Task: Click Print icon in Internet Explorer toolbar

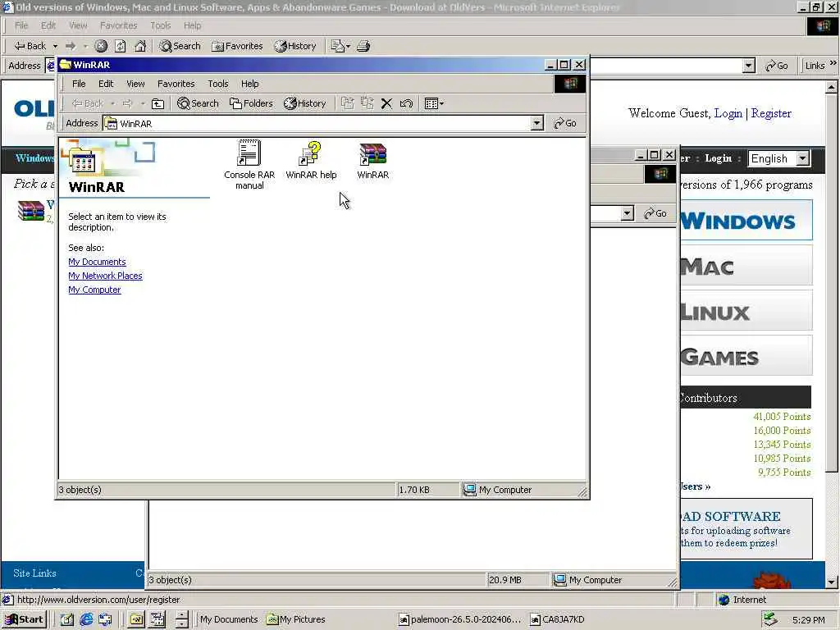Action: coord(363,46)
